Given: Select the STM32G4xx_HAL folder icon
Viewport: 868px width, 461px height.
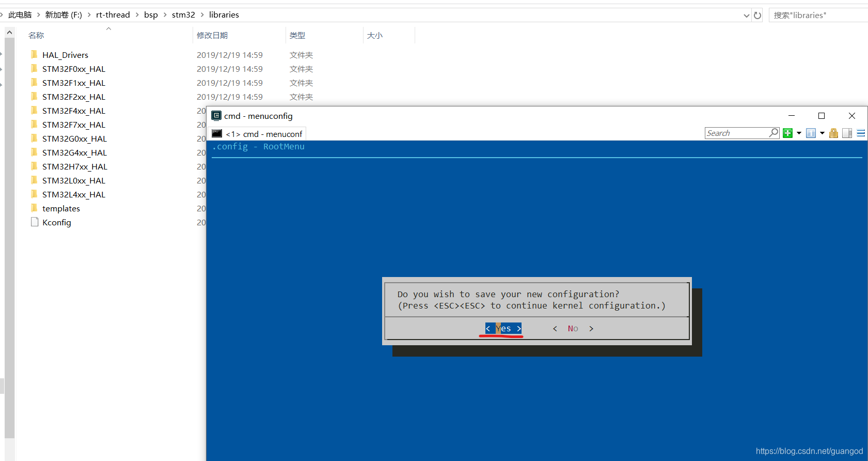Looking at the screenshot, I should pos(34,152).
